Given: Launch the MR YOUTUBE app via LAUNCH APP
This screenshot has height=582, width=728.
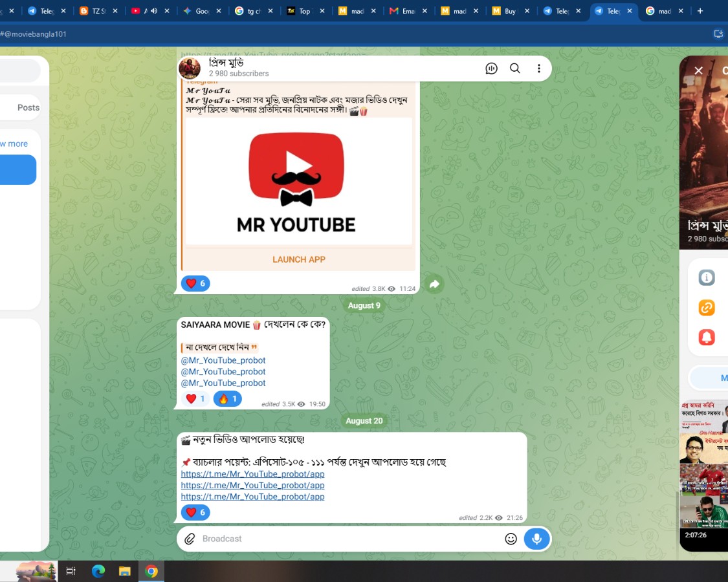Looking at the screenshot, I should pos(298,259).
